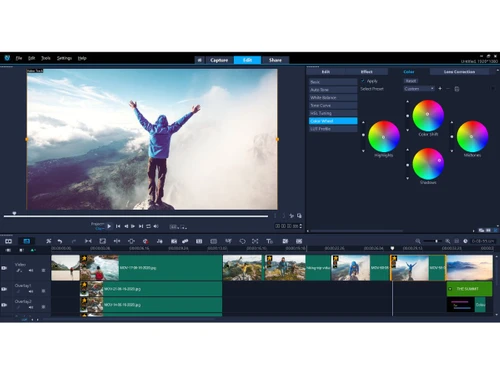Screen dimensions: 500x375
Task: Open the record/capture option with red dot
Action: (146, 241)
